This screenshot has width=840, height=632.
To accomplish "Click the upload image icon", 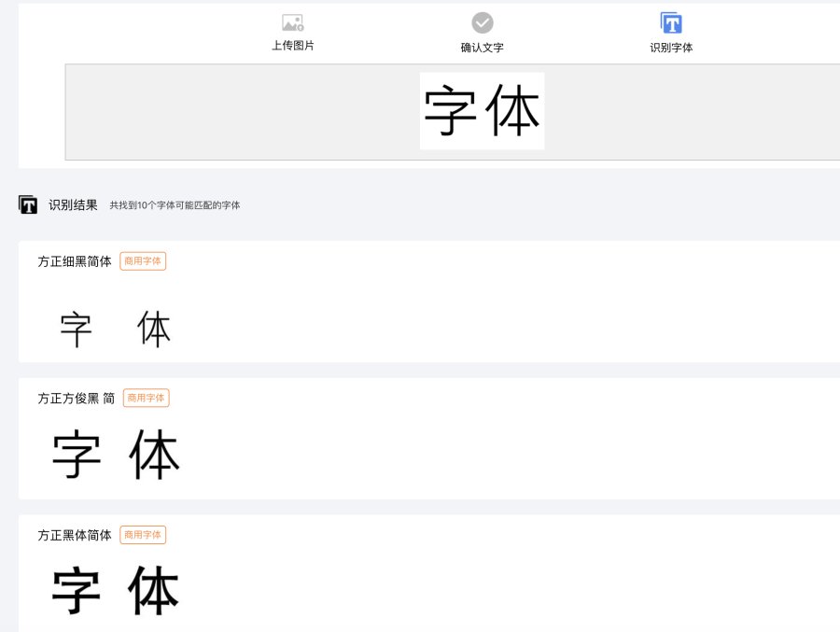I will tap(293, 22).
